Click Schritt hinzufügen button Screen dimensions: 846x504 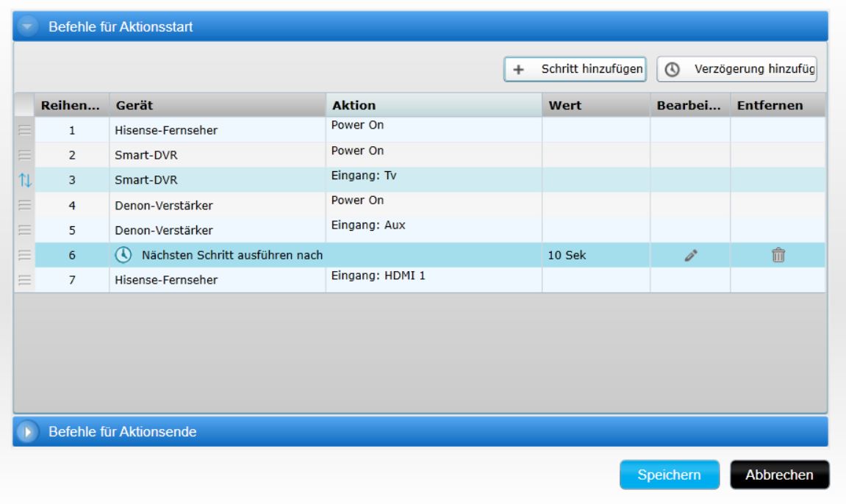pyautogui.click(x=575, y=69)
